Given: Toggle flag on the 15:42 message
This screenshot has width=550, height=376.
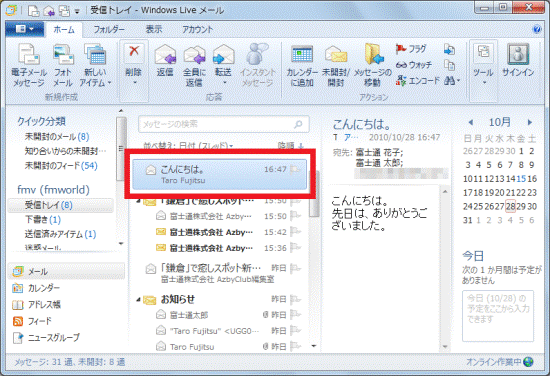Looking at the screenshot, I should pyautogui.click(x=295, y=232).
